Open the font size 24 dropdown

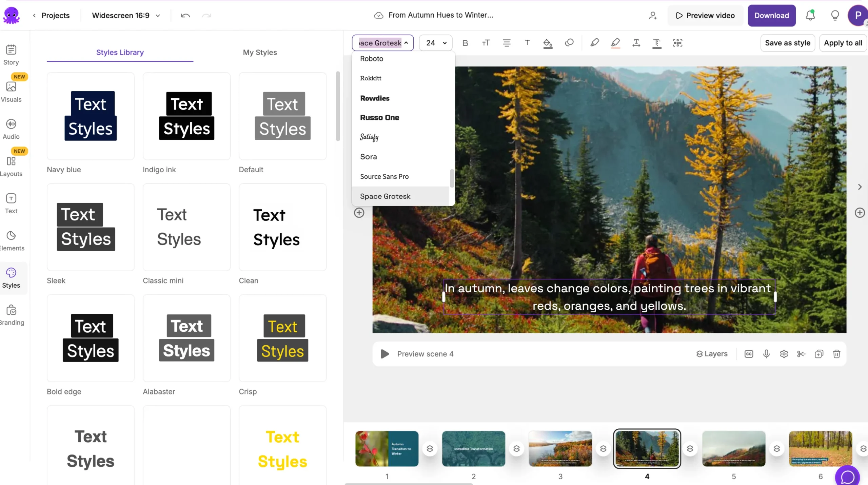tap(436, 43)
